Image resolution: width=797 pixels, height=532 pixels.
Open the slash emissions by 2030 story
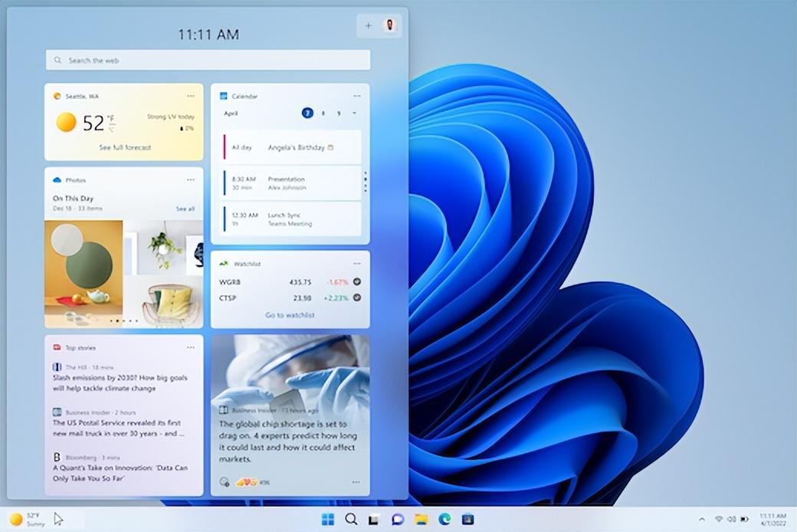120,383
